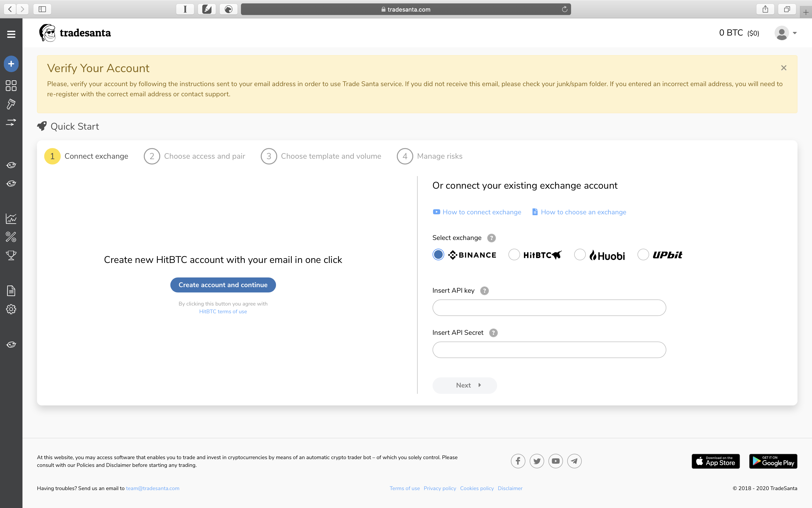The width and height of the screenshot is (812, 508).
Task: Open the Terms of use footer link
Action: 405,488
